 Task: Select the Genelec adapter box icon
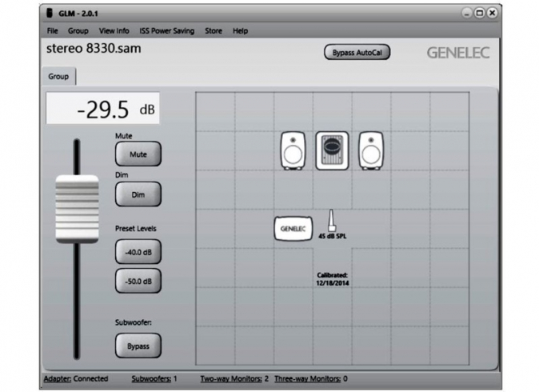(292, 228)
